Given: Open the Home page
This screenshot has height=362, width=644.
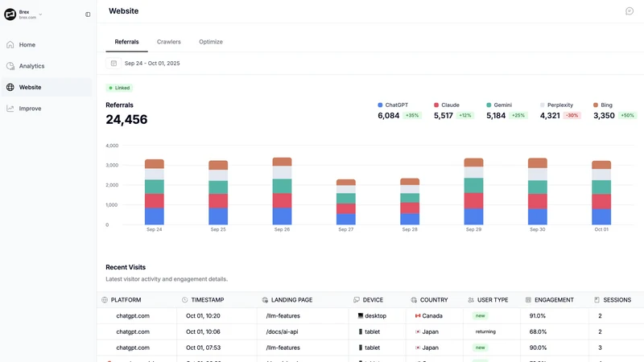Looking at the screenshot, I should 27,45.
